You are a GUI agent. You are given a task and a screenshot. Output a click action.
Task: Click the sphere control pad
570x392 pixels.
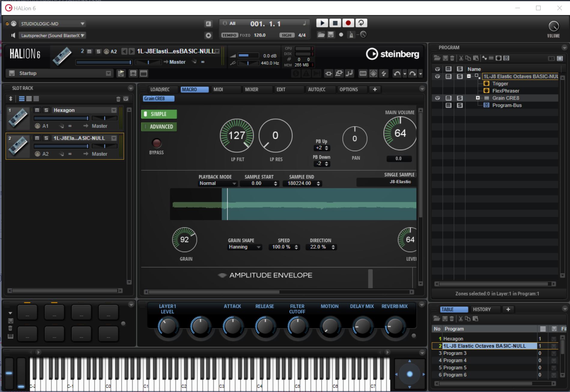coord(410,374)
